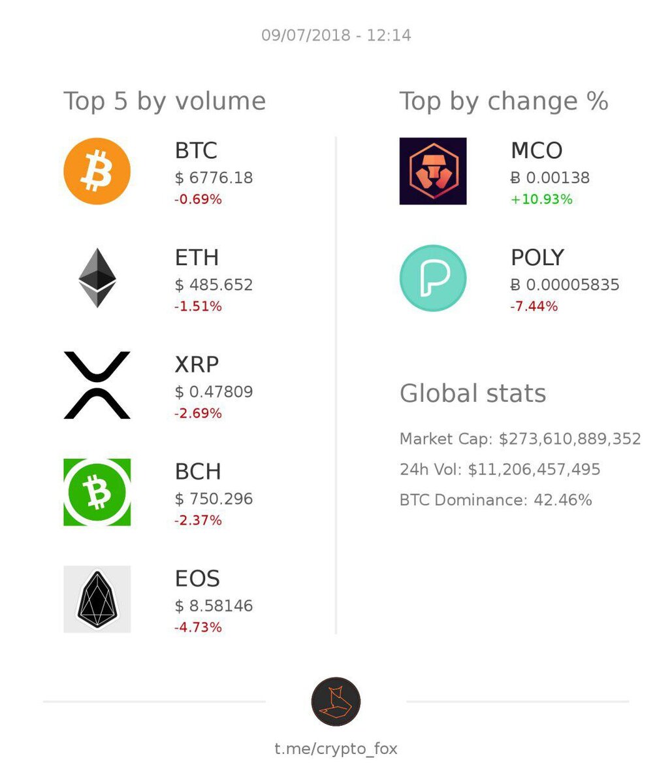Click the teal POLY logo

(432, 278)
